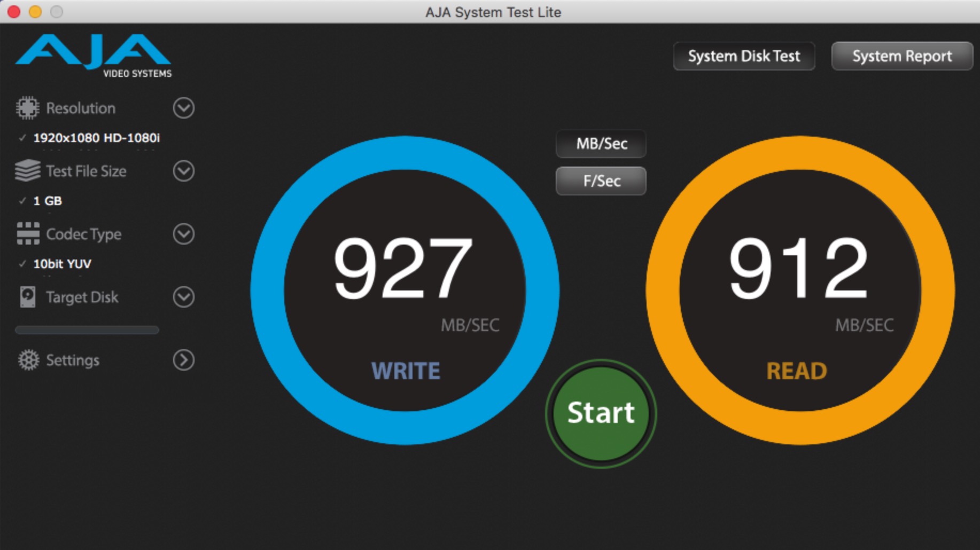The width and height of the screenshot is (980, 550).
Task: Select the 1920x1080 HD-1080i resolution option
Action: [96, 138]
